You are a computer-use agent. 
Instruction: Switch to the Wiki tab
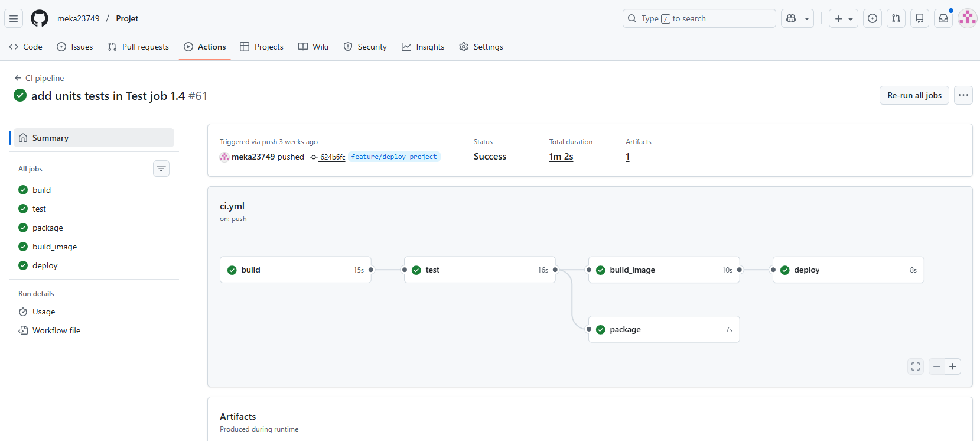314,47
